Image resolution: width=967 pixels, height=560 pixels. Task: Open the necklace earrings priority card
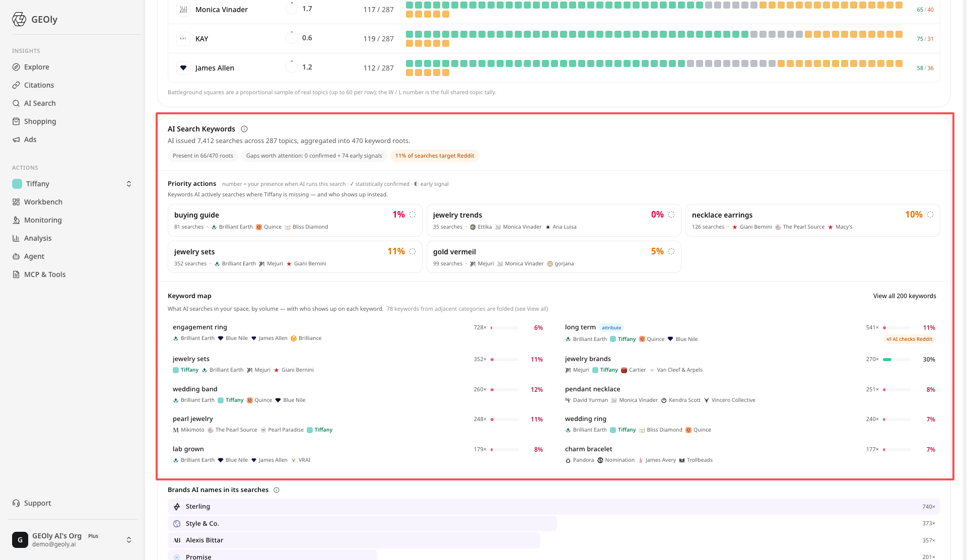(x=812, y=220)
